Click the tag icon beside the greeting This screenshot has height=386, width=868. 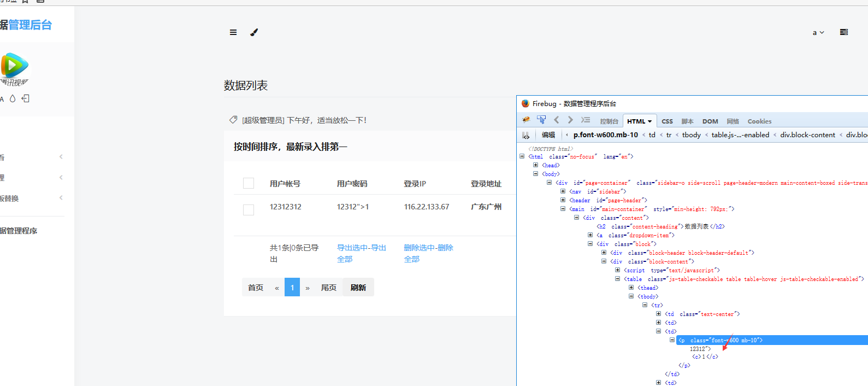click(233, 120)
